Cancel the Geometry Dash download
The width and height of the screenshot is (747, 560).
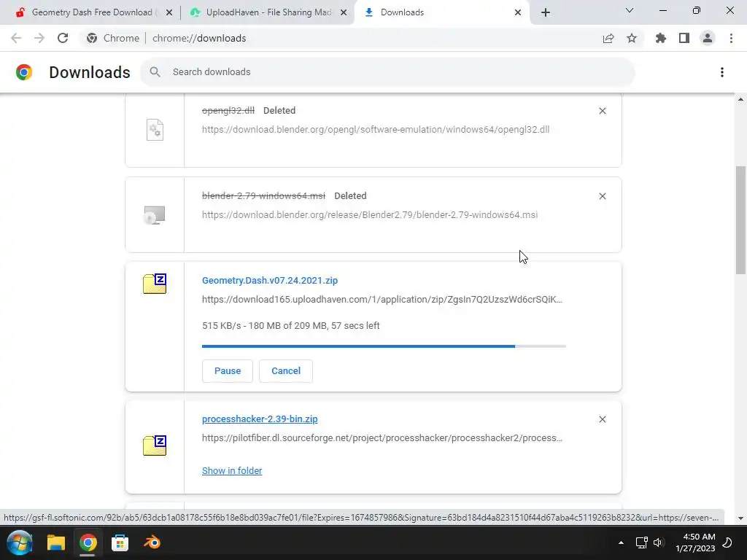286,371
